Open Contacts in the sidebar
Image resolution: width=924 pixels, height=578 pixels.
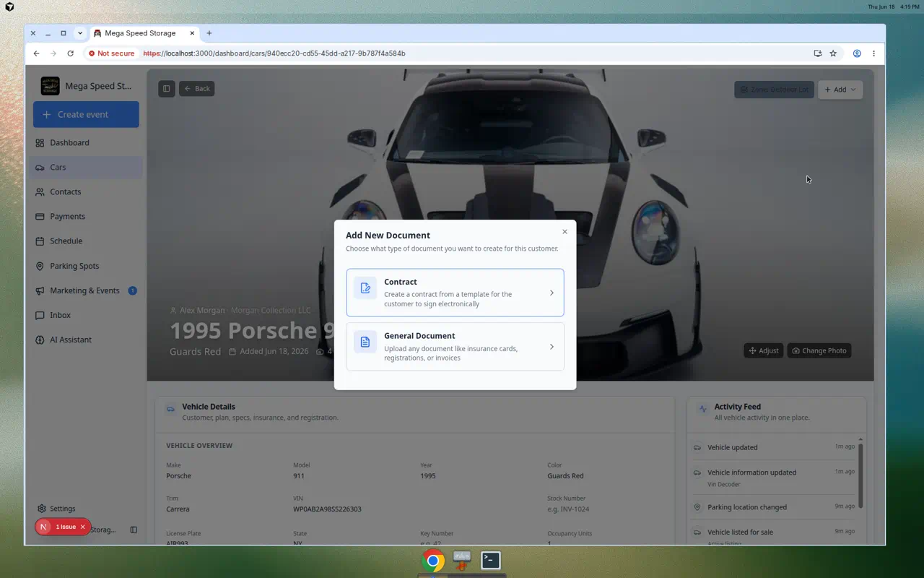click(86, 191)
